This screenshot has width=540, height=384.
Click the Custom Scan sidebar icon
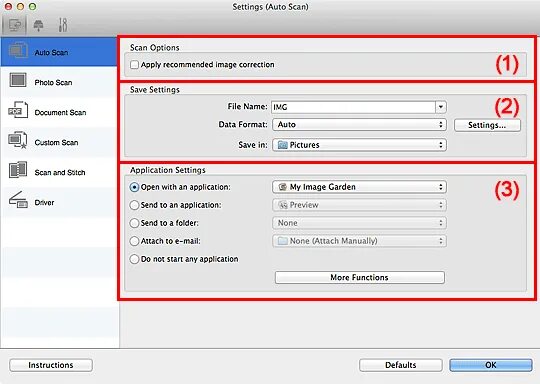(18, 140)
